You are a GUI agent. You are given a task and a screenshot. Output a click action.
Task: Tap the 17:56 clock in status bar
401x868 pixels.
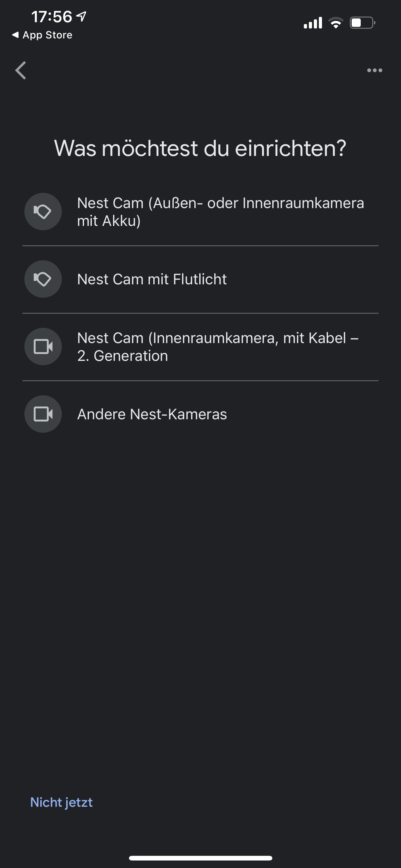pyautogui.click(x=52, y=17)
